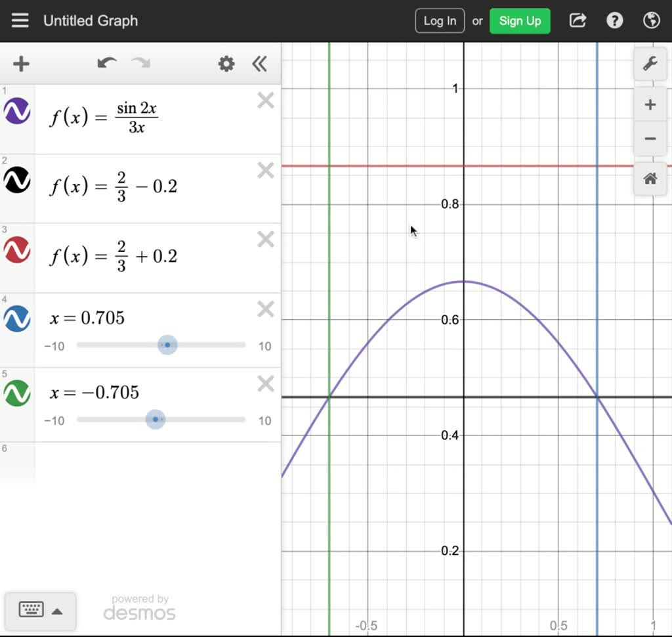The height and width of the screenshot is (637, 672).
Task: Toggle visibility of red 2/3 + 0.2 line
Action: pos(17,250)
